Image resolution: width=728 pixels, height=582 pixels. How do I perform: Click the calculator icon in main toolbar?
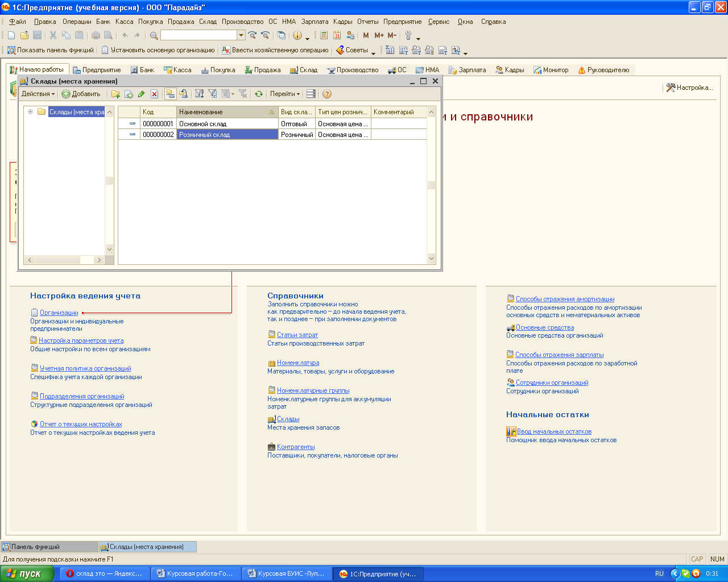[x=324, y=35]
